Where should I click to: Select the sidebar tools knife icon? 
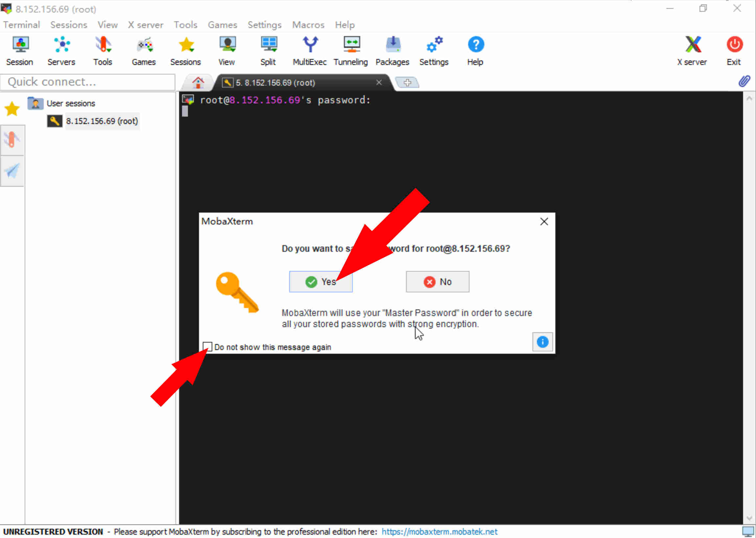click(x=12, y=140)
